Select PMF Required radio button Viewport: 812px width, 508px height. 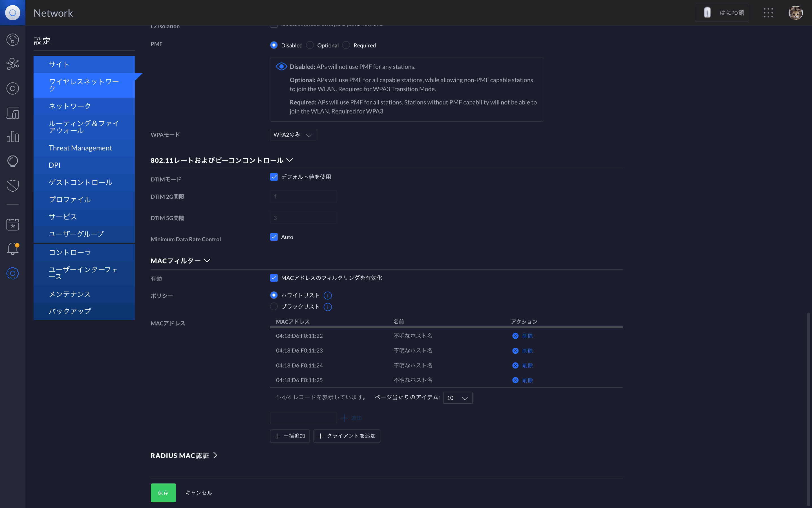[x=346, y=45]
